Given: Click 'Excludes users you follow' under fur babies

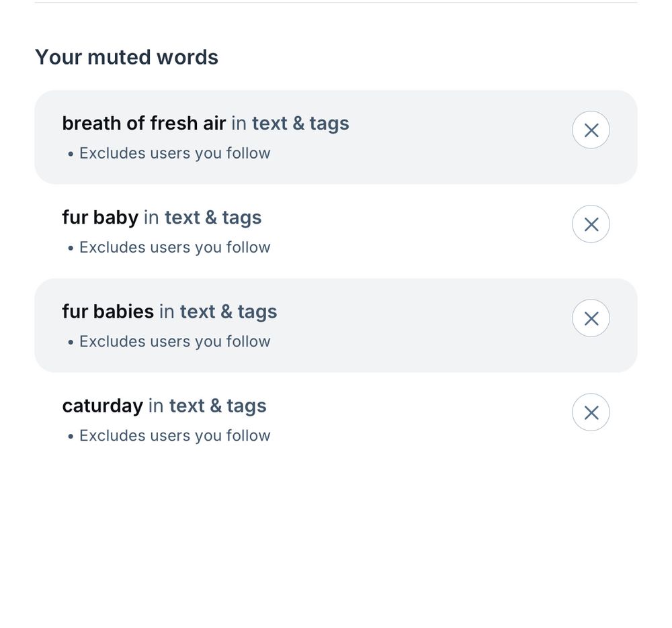Looking at the screenshot, I should click(x=175, y=341).
